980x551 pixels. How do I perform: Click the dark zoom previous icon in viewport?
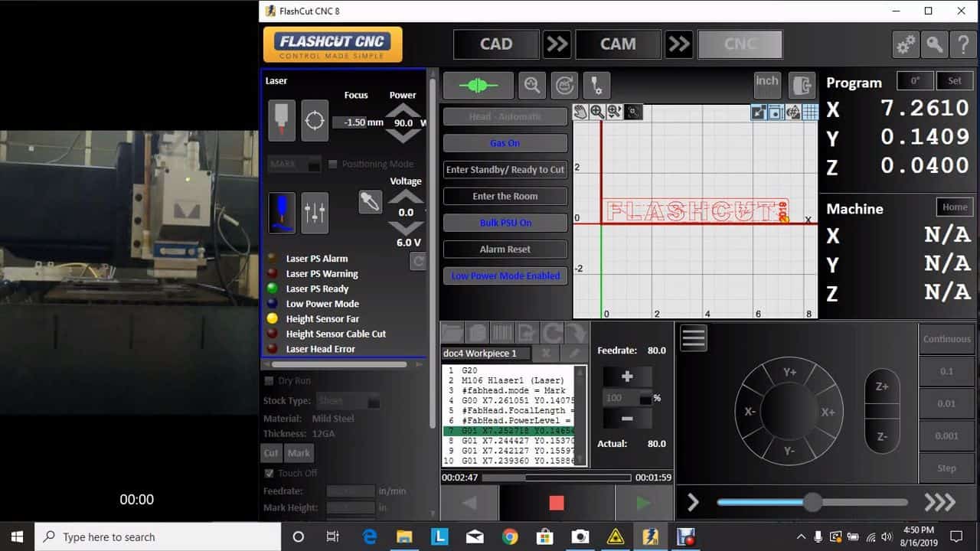(x=633, y=112)
